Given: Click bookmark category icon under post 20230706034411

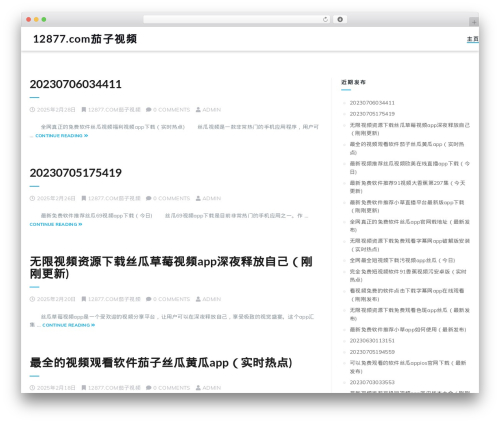Looking at the screenshot, I should pyautogui.click(x=84, y=110).
